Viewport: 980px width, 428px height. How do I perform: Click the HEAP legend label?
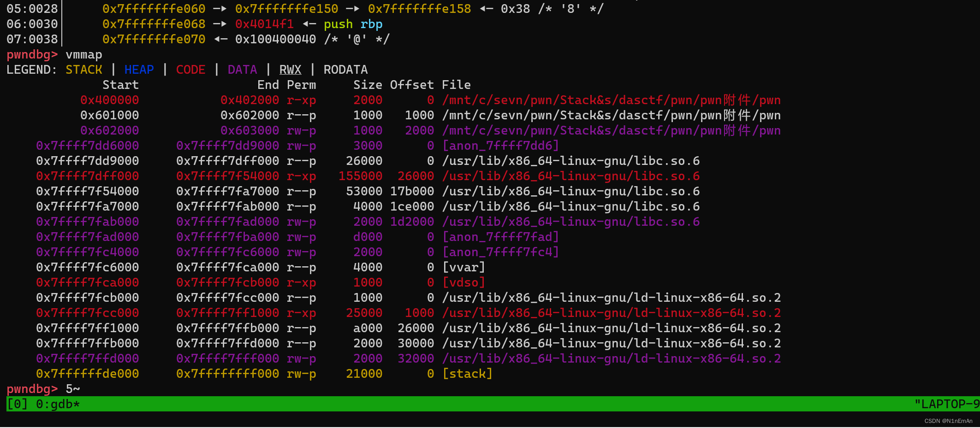(139, 70)
